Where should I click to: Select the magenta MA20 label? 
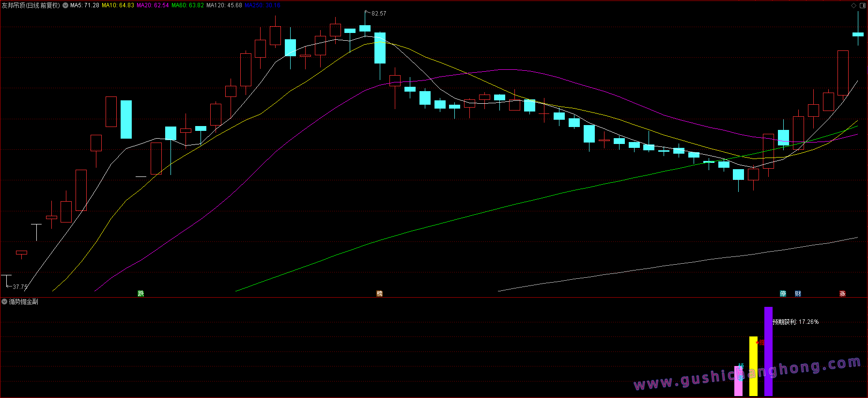[x=153, y=5]
